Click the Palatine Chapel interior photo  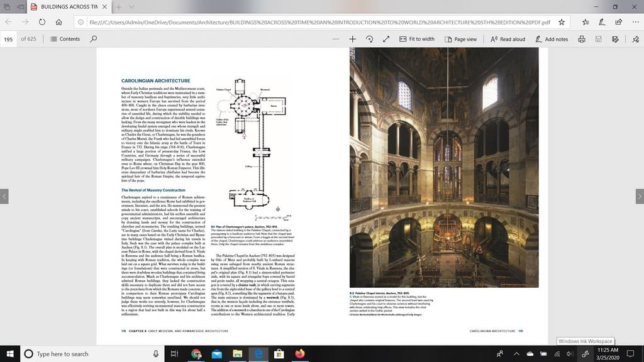[x=444, y=167]
